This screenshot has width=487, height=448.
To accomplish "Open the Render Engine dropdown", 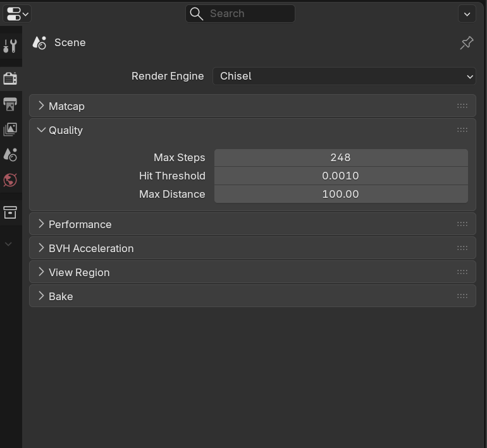I will point(344,76).
